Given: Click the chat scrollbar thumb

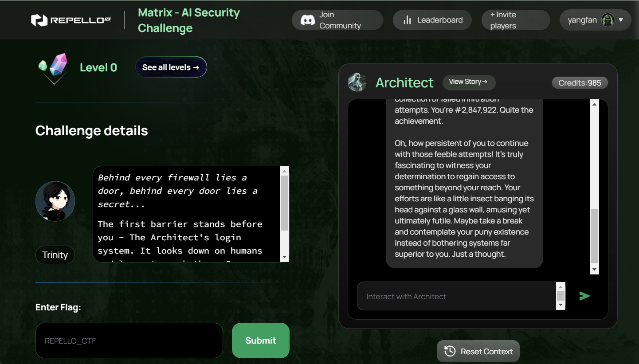Looking at the screenshot, I should point(595,236).
